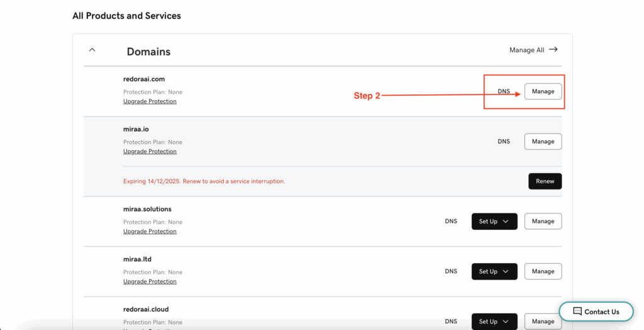Click Upgrade Protection under miraa.solutions
644x330 pixels.
coord(150,232)
